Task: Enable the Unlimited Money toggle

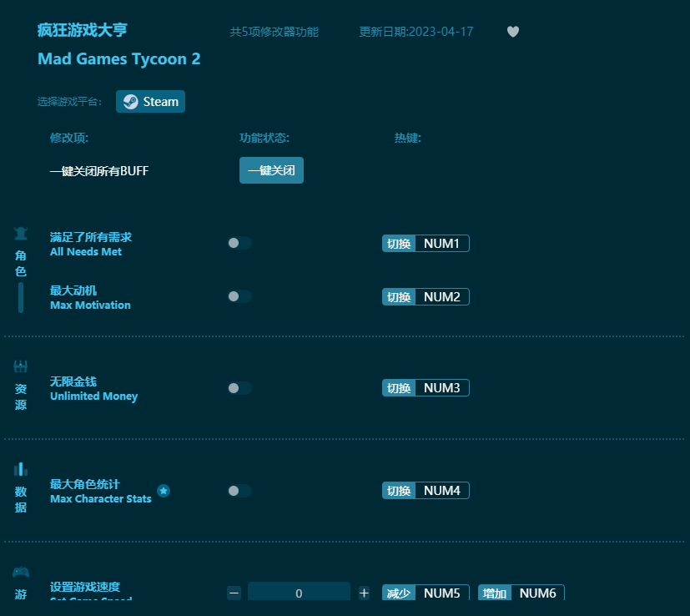Action: pos(239,387)
